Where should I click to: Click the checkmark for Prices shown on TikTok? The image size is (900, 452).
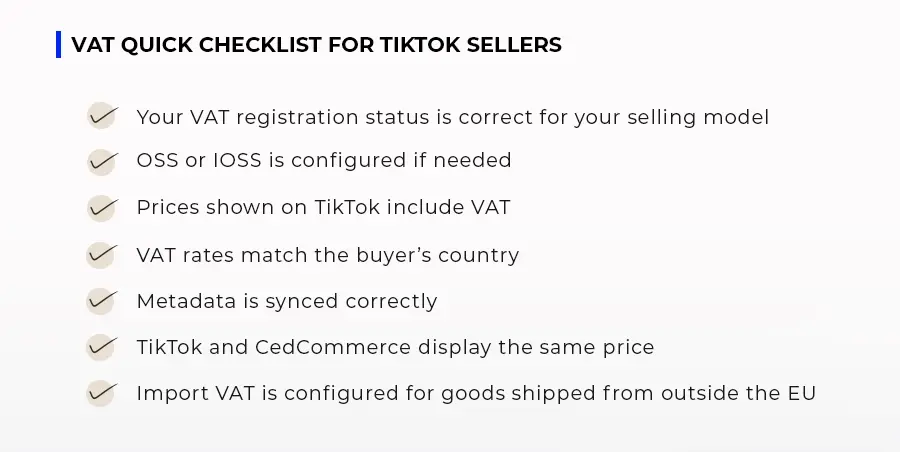(x=101, y=207)
